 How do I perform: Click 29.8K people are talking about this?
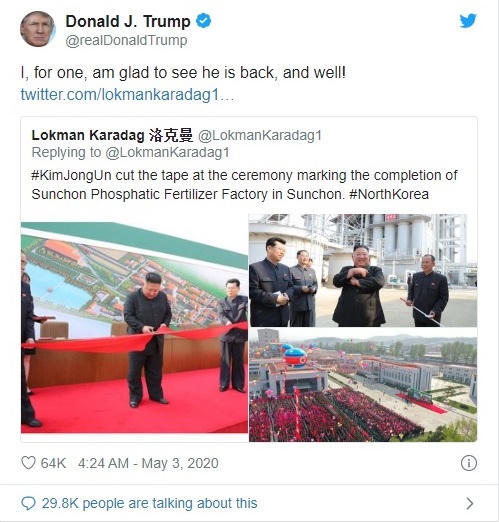150,503
